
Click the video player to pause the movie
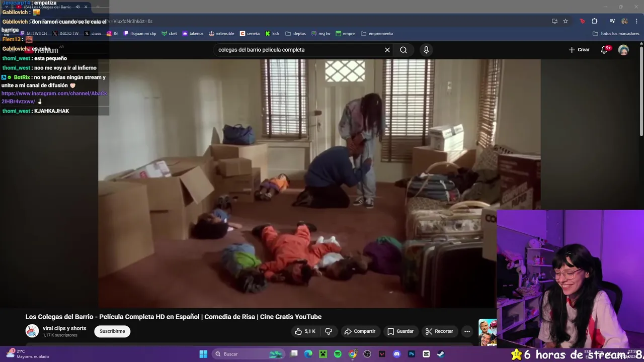pos(319,184)
